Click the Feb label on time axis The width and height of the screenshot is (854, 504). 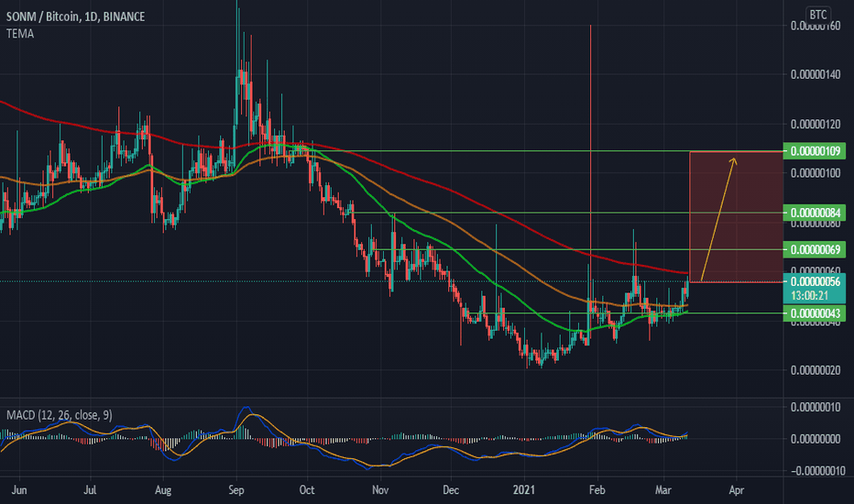coord(597,490)
